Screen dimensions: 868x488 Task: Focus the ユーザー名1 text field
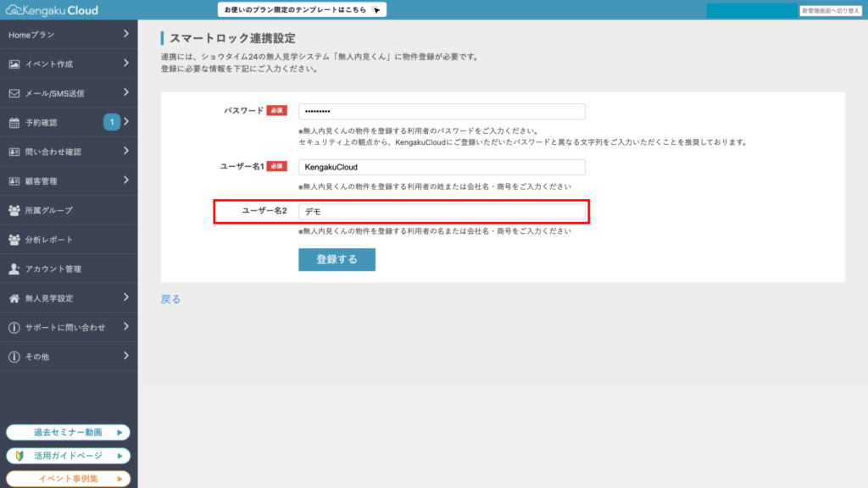pyautogui.click(x=442, y=167)
